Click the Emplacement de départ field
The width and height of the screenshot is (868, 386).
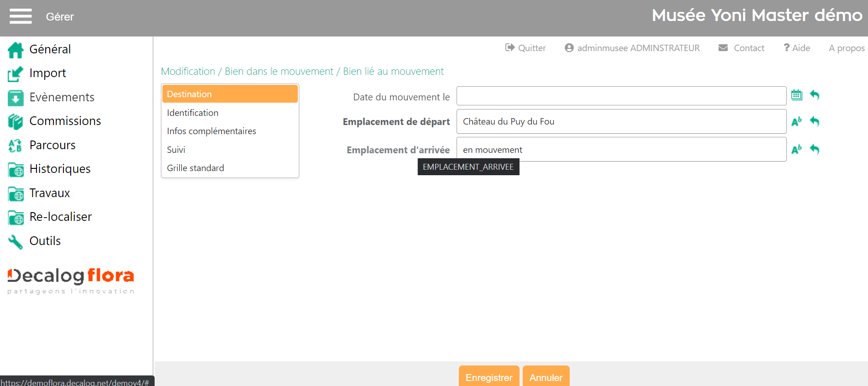coord(621,121)
